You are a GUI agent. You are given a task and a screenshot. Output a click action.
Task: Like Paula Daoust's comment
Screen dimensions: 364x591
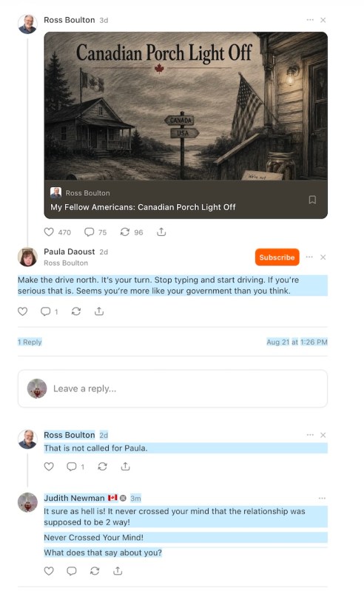(23, 311)
